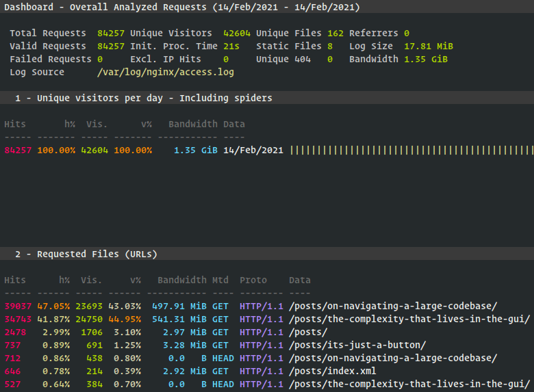Click the /posts/ URL with 2478 hits
This screenshot has height=392, width=534.
[x=307, y=332]
